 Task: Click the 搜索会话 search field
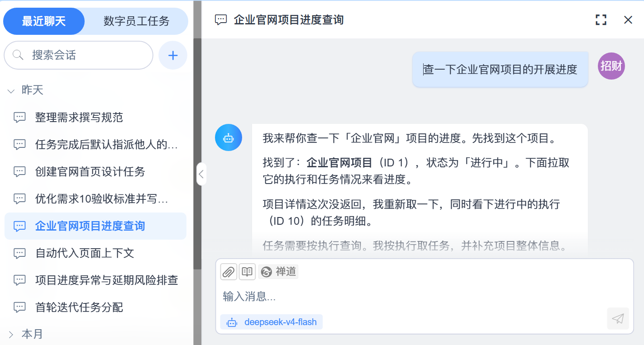point(78,56)
